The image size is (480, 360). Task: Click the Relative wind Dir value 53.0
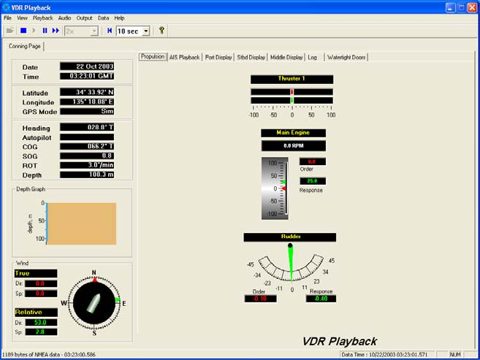click(41, 322)
